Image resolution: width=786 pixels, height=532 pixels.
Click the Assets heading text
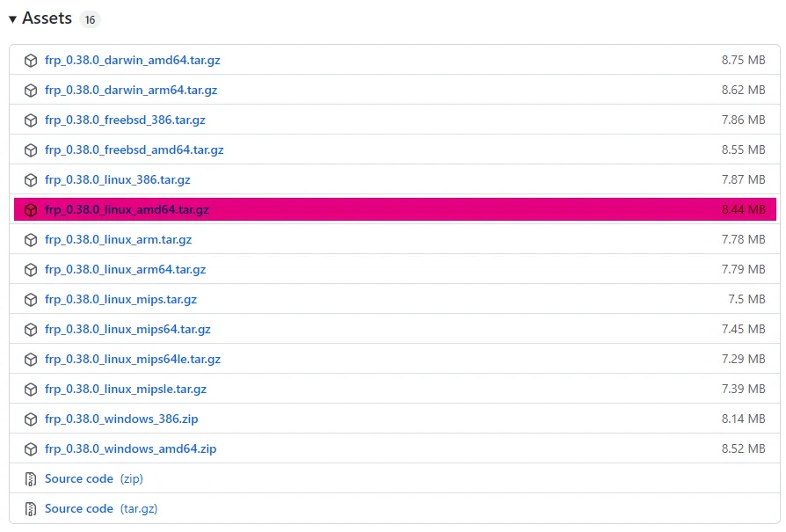click(47, 18)
